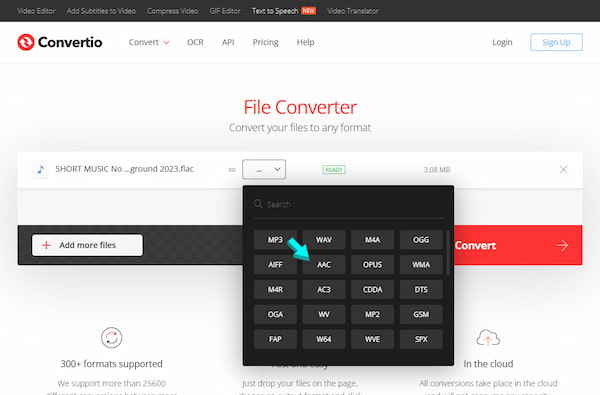This screenshot has height=395, width=600.
Task: Click the Sign Up button
Action: (556, 42)
